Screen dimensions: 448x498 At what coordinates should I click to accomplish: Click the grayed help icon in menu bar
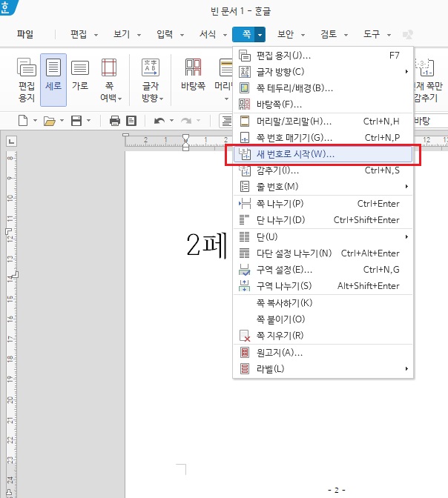(407, 34)
